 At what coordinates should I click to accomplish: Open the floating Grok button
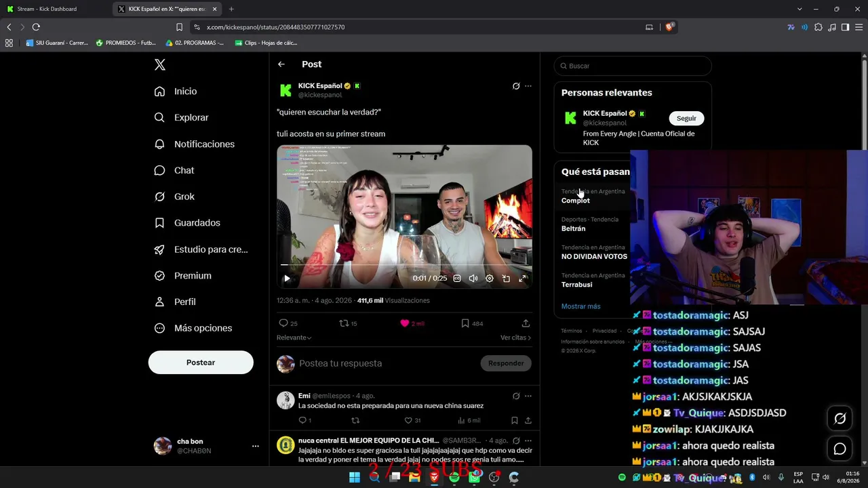pyautogui.click(x=840, y=419)
